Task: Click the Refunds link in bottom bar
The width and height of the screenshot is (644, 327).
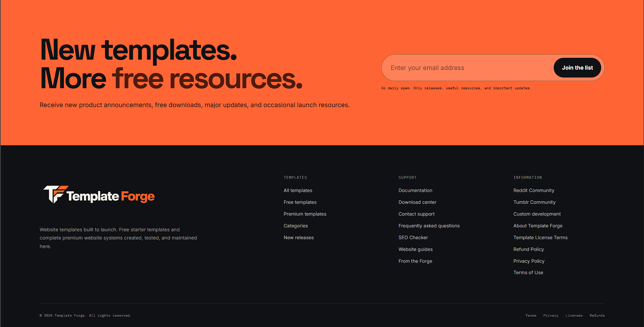Action: [x=597, y=316]
